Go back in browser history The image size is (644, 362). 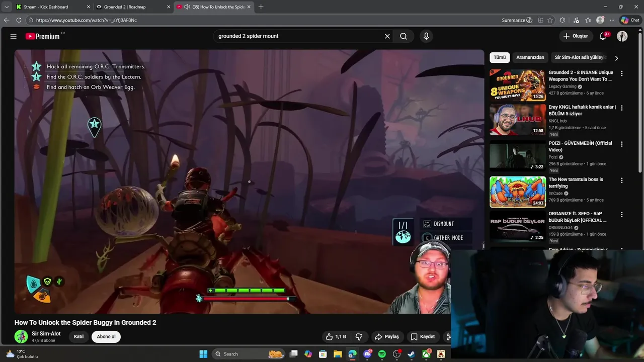7,20
